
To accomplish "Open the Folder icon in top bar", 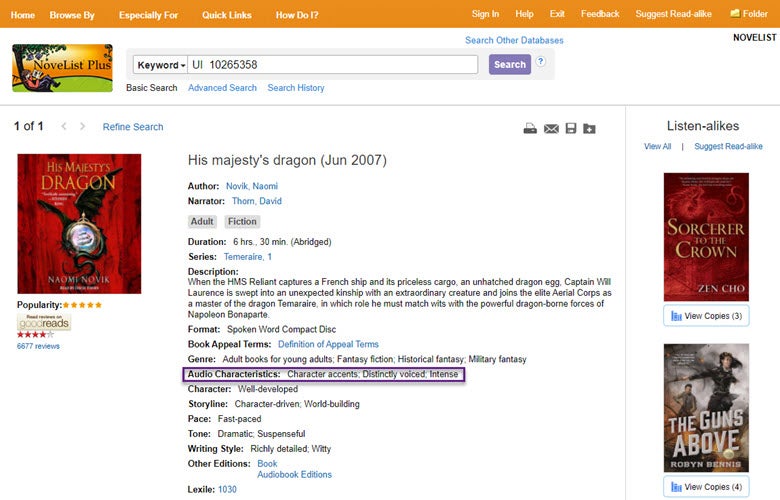I will pyautogui.click(x=748, y=14).
